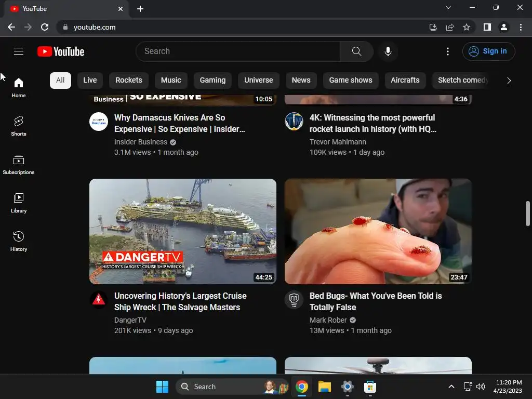
Task: Click the browser address bar URL
Action: [95, 27]
